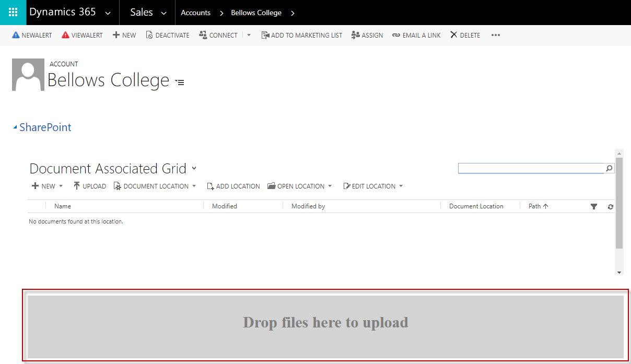Expand the Dynamics 365 dropdown chevron
Screen dimensions: 631x364
[108, 13]
